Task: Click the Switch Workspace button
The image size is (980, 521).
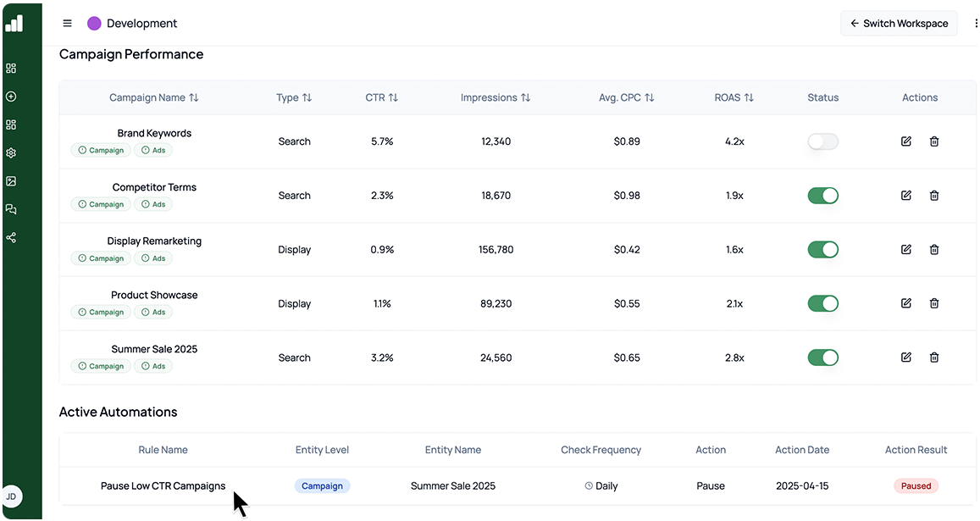Action: point(899,23)
